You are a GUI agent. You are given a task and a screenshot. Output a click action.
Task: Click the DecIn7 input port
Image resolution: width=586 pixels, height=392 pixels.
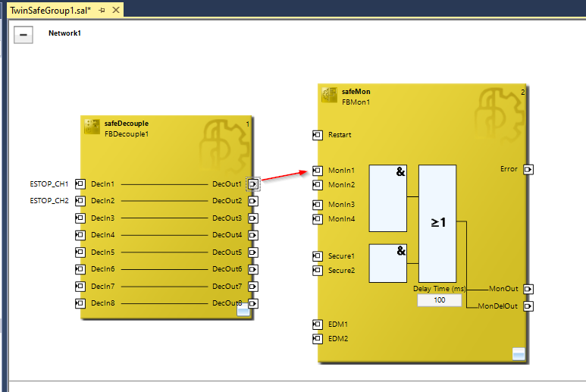80,287
